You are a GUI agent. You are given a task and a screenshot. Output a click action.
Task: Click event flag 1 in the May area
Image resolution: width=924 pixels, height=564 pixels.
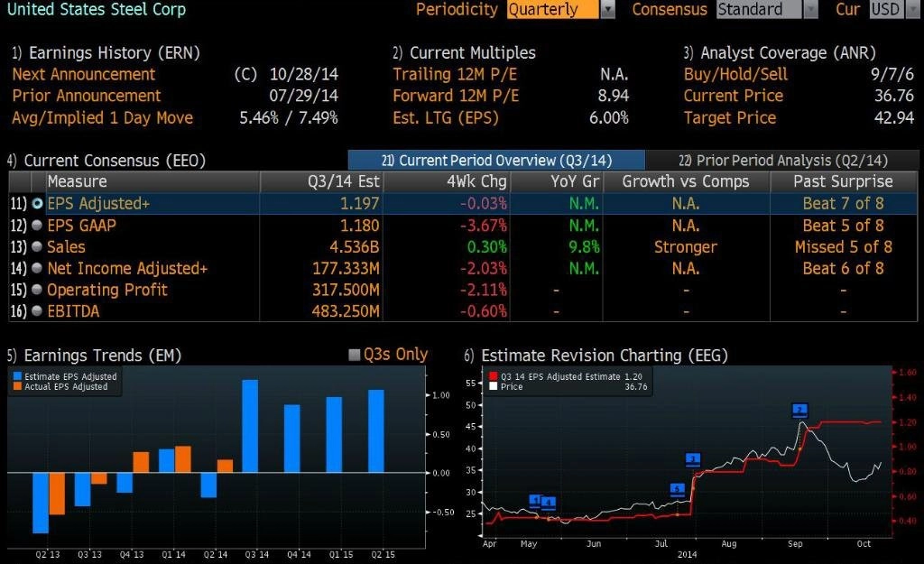[x=535, y=501]
